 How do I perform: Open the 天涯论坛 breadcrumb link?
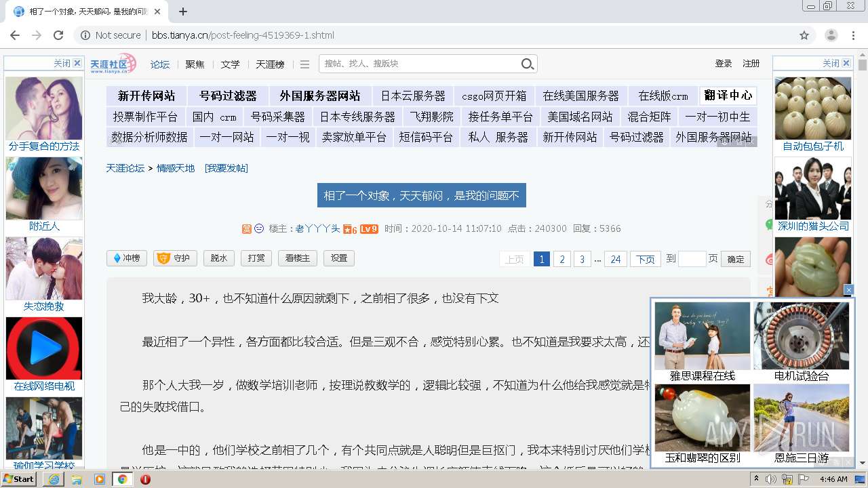[125, 168]
